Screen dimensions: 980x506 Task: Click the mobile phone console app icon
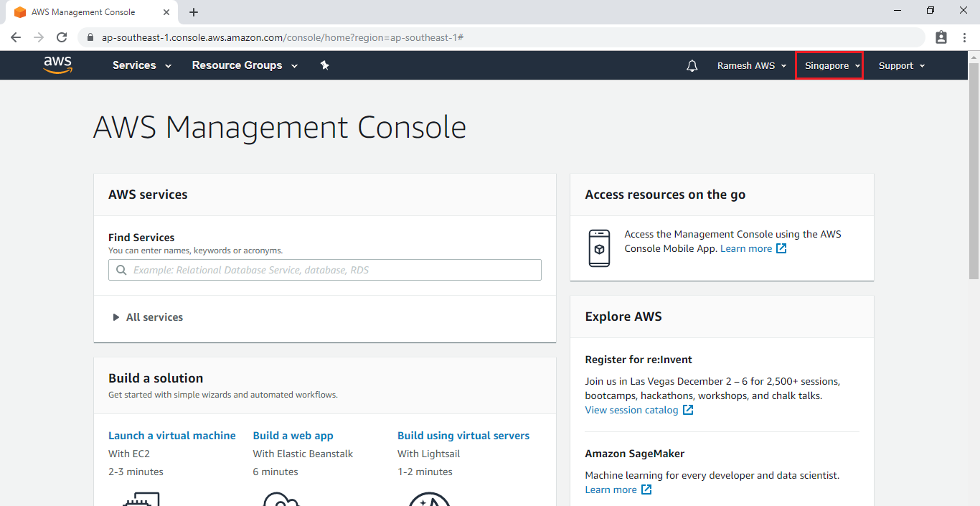599,248
